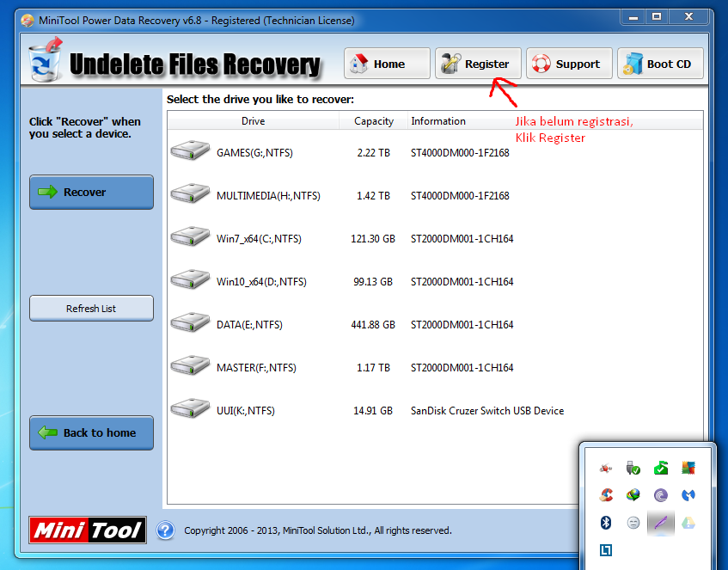Go Back to home
The height and width of the screenshot is (570, 728).
(91, 432)
